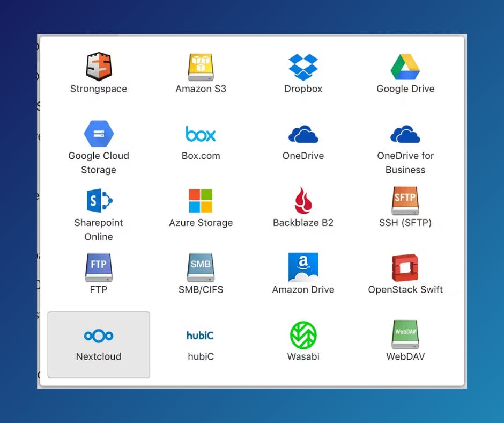Click the "Backblaze B2" label
Image resolution: width=504 pixels, height=423 pixels.
point(303,223)
